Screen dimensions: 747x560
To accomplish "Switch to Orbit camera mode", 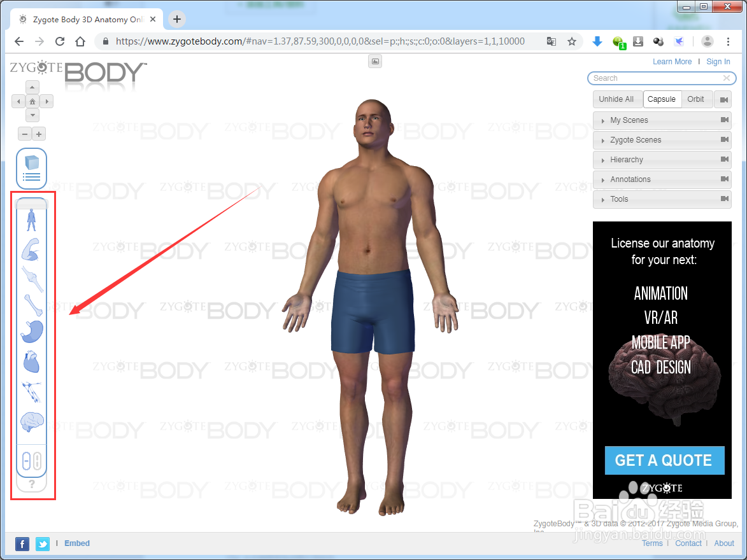I will pyautogui.click(x=695, y=99).
